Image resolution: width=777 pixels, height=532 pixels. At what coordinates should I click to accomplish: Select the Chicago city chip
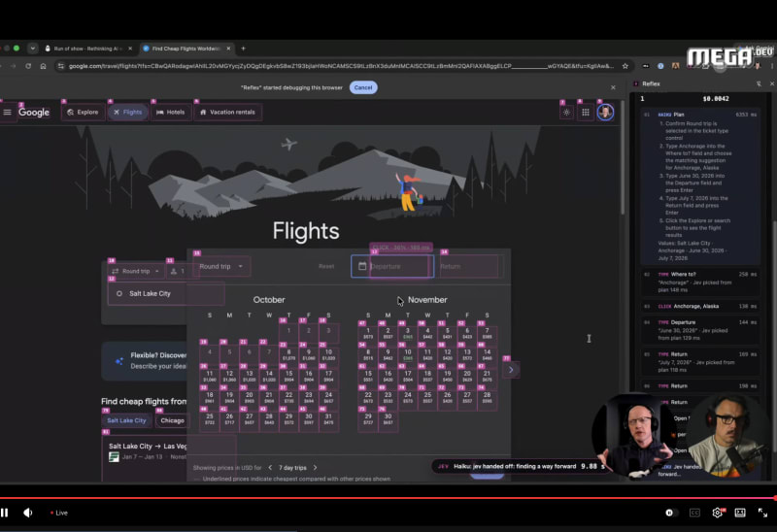click(x=172, y=420)
